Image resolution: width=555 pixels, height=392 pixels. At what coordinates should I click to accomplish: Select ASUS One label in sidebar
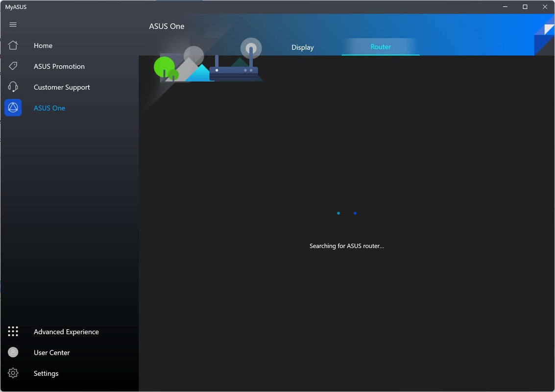pos(49,108)
